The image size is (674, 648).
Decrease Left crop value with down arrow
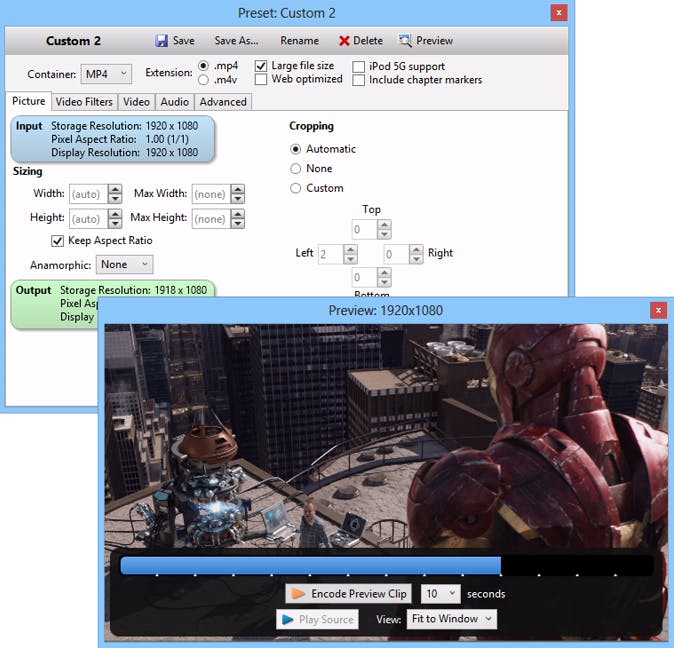pyautogui.click(x=351, y=259)
